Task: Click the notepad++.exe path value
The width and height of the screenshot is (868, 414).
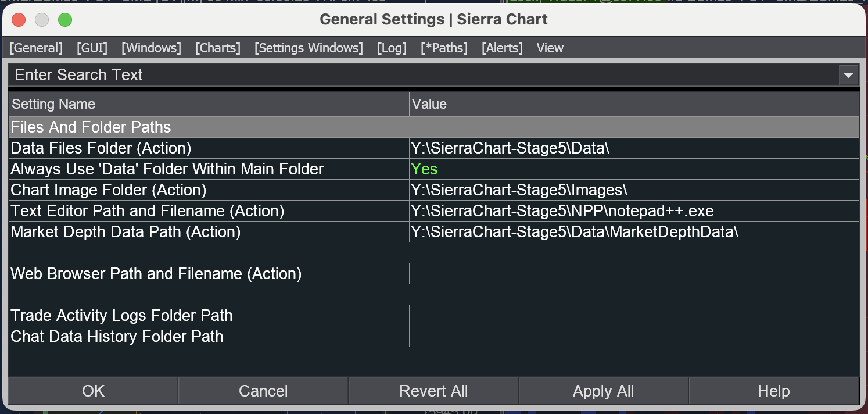Action: click(x=634, y=211)
